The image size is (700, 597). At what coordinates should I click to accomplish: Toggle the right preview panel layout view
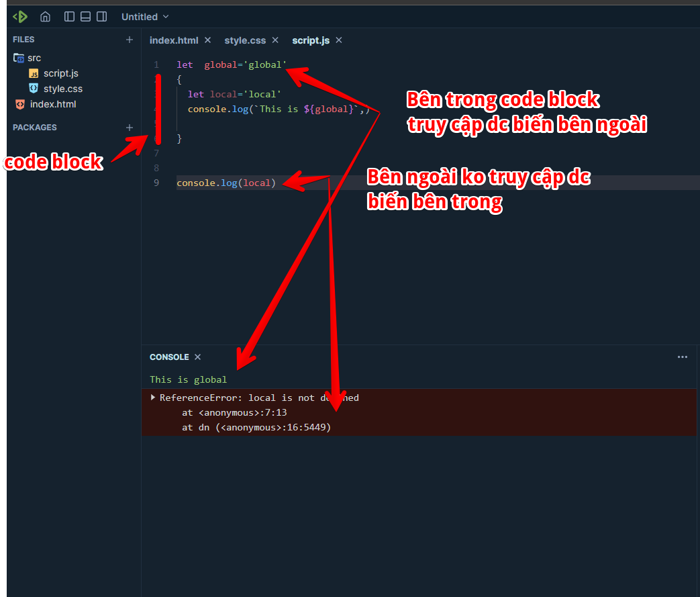[x=101, y=16]
